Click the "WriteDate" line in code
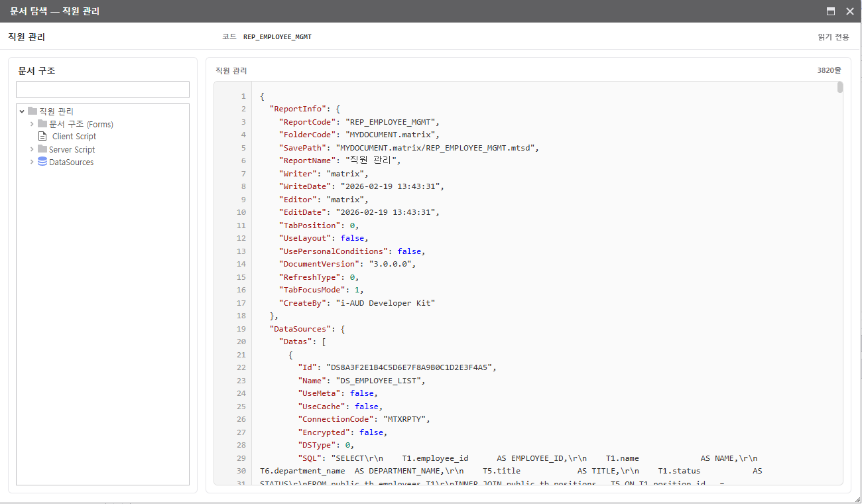 361,186
